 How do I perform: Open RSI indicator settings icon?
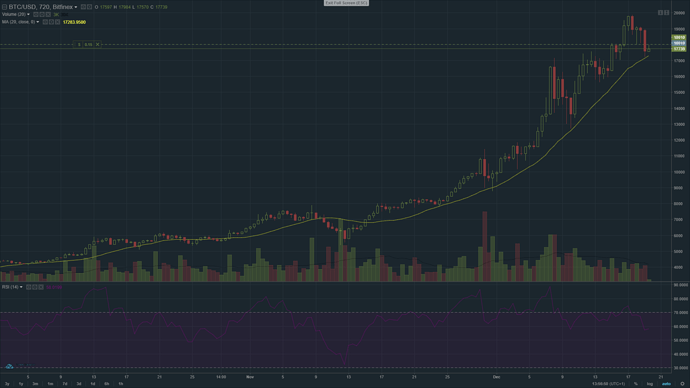[34, 287]
